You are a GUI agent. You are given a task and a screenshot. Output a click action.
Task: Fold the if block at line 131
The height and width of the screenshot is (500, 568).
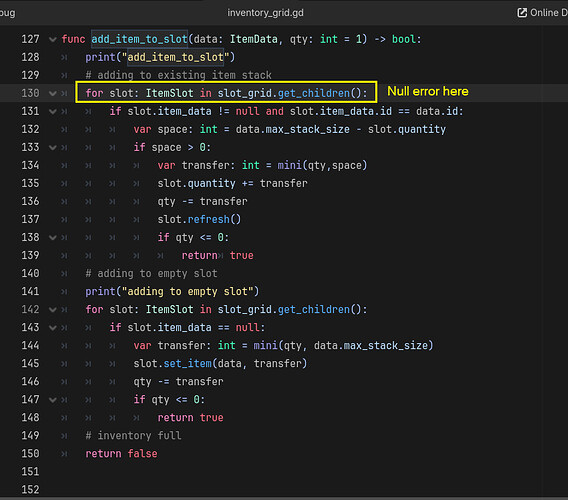pyautogui.click(x=53, y=111)
